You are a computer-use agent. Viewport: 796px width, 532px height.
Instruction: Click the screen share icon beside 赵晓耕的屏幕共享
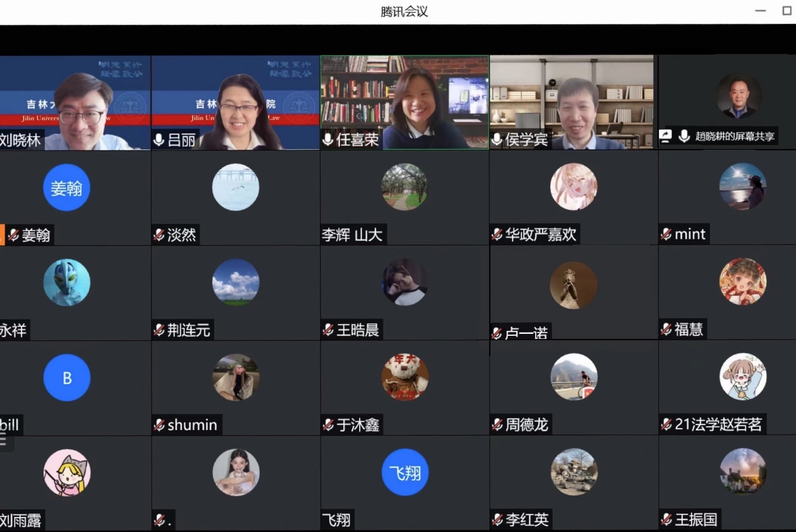(x=665, y=136)
